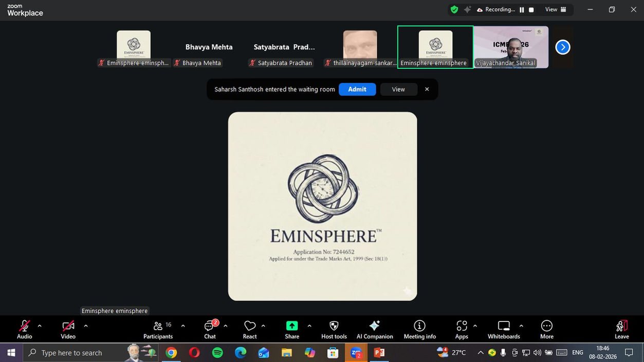
Task: Switch ENG input language
Action: pos(578,353)
